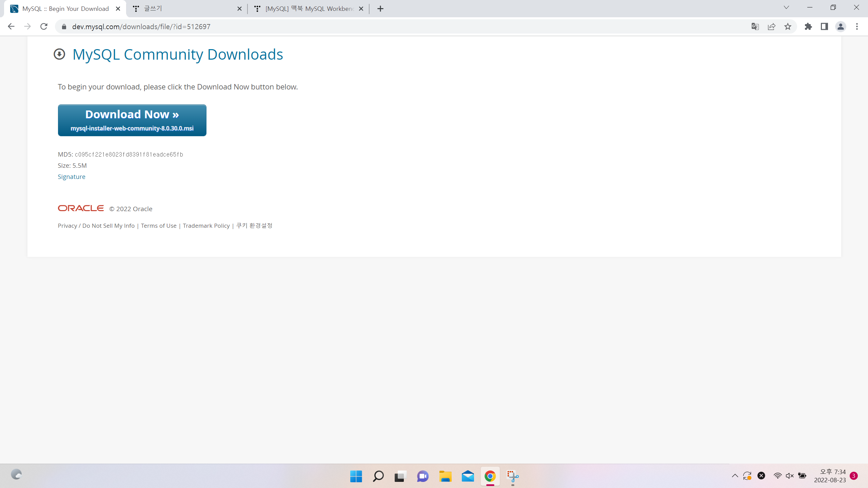Image resolution: width=868 pixels, height=488 pixels.
Task: Open the Mail app on taskbar
Action: [x=468, y=476]
